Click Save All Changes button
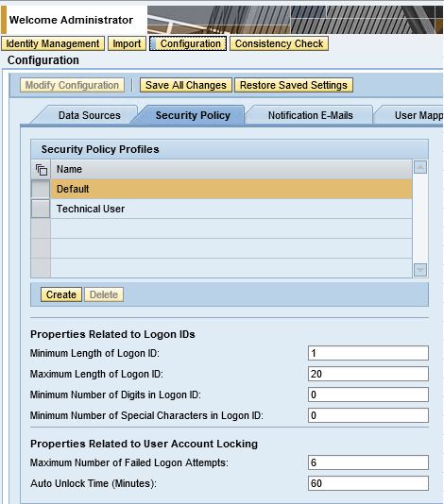Viewport: 444px width, 504px height. pyautogui.click(x=186, y=85)
